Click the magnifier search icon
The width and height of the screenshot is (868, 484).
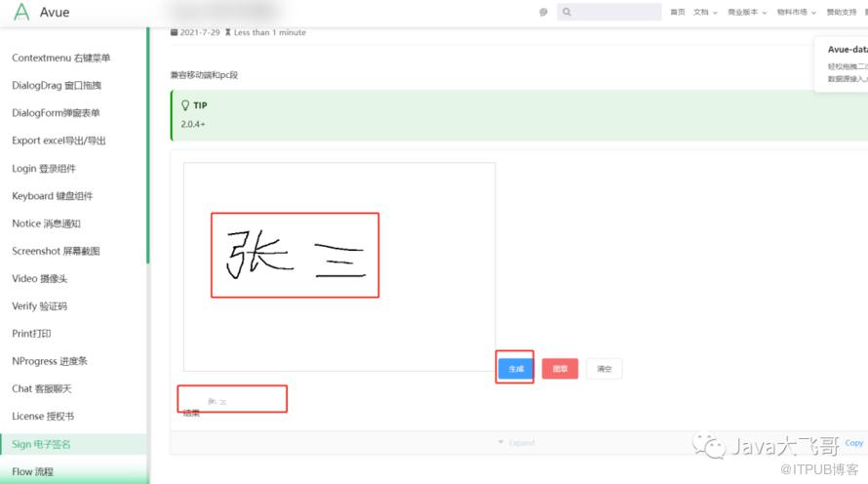567,12
